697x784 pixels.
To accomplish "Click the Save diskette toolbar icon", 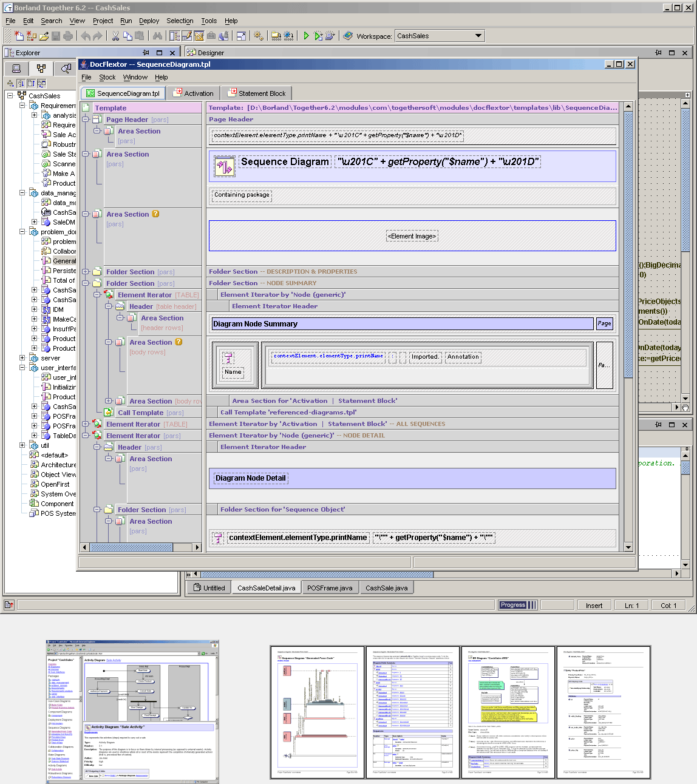I will click(56, 36).
